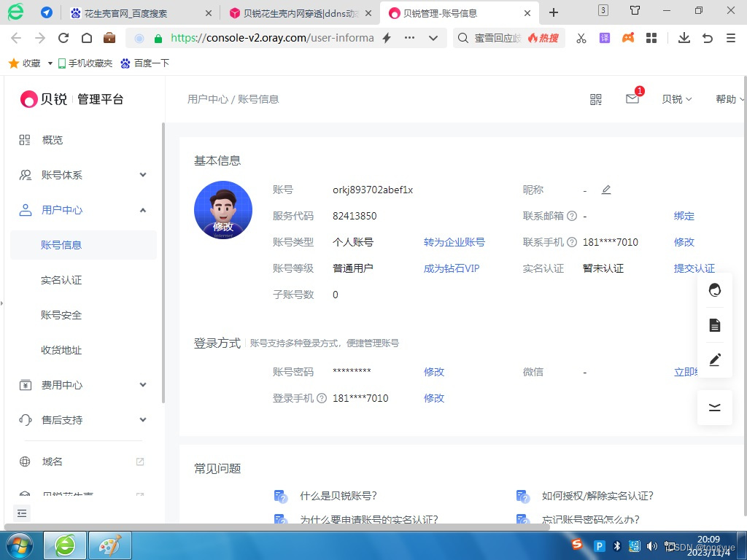Open the mail notification with unread badge
This screenshot has height=560, width=747.
coord(632,101)
